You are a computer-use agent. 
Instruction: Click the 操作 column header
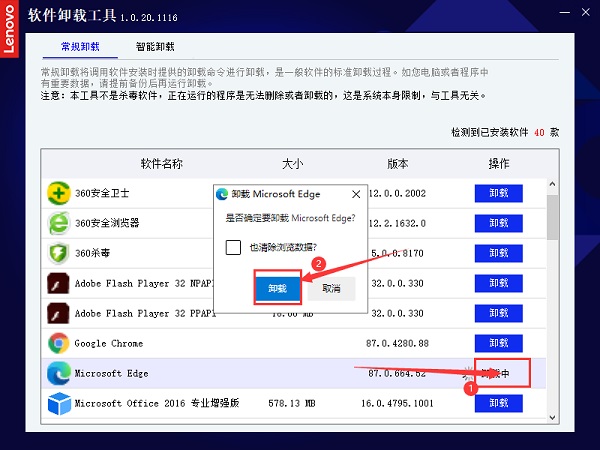[x=499, y=164]
